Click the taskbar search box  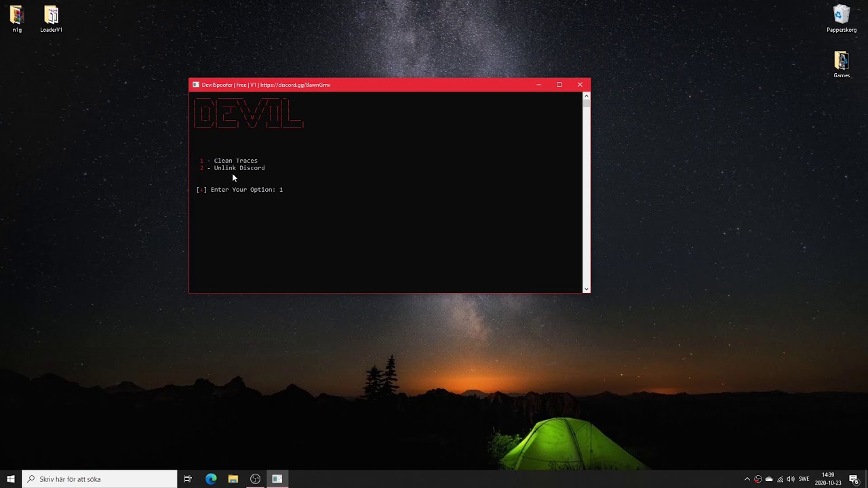point(100,479)
